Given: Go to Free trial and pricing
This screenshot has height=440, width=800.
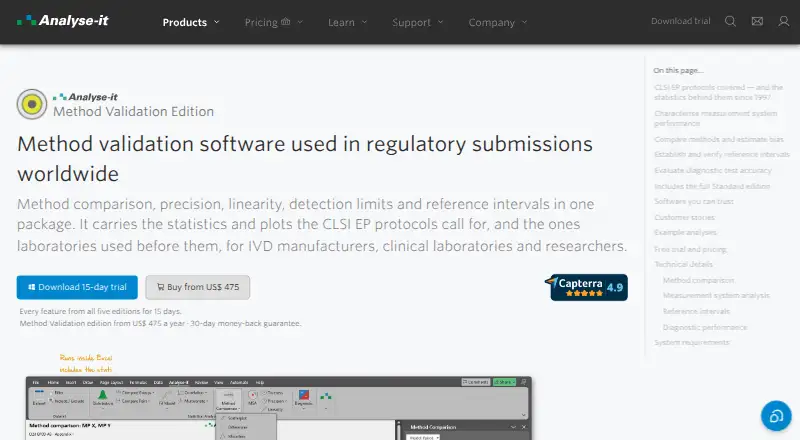Looking at the screenshot, I should pyautogui.click(x=690, y=250).
